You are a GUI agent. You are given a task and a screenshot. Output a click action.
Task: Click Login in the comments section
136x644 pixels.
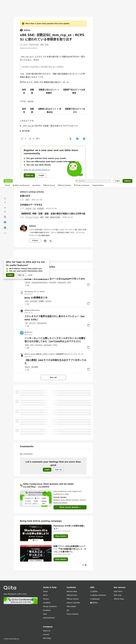point(47,469)
